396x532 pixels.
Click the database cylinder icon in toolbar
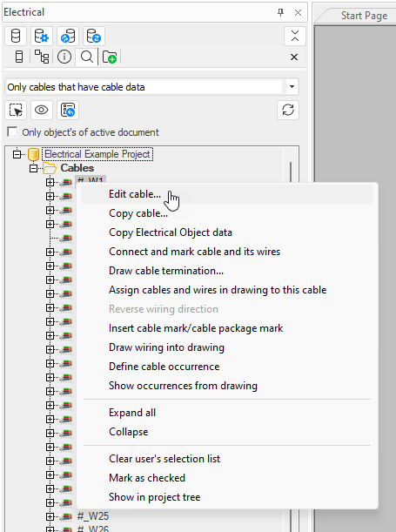(x=16, y=36)
